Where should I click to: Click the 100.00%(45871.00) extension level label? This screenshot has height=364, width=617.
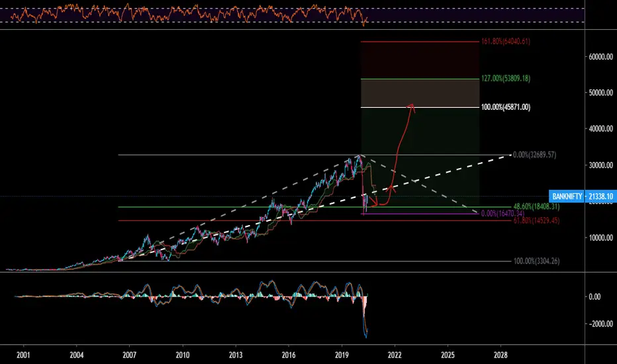click(505, 107)
